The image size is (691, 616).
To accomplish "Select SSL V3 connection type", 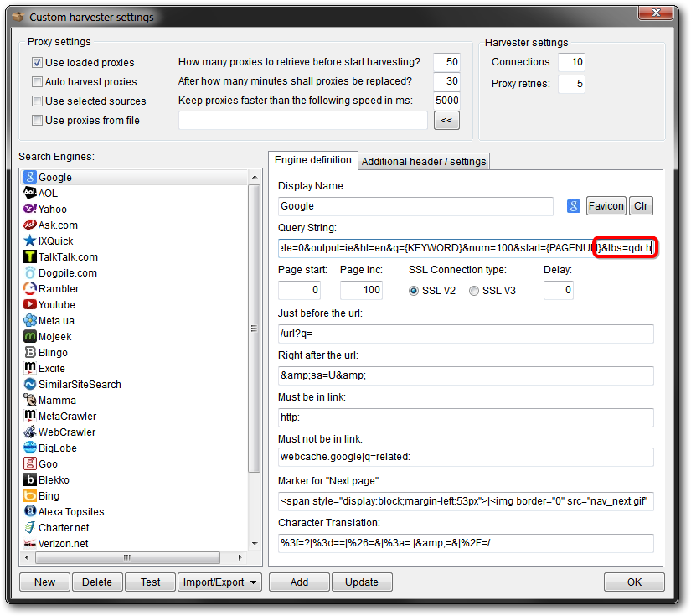I will [474, 291].
